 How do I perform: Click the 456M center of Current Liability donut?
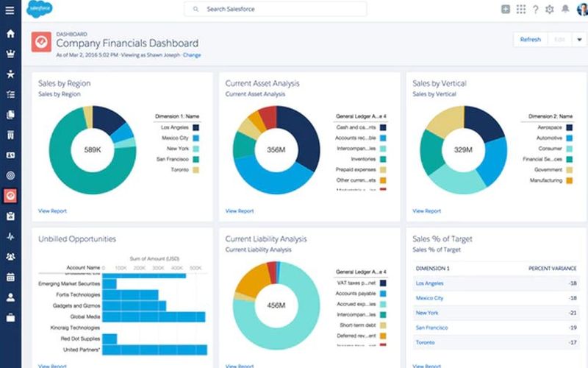coord(276,305)
